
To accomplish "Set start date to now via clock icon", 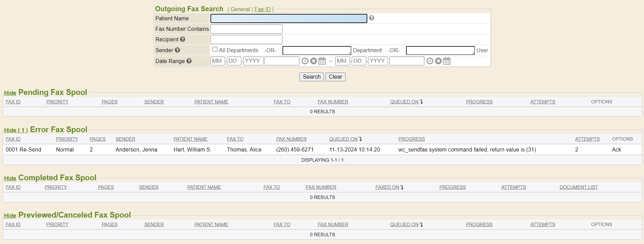I will [x=305, y=61].
